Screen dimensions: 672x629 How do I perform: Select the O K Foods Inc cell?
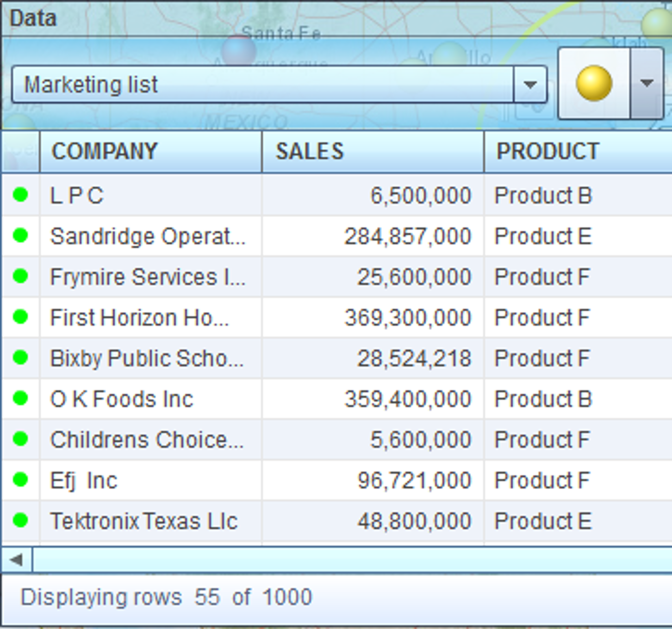tap(151, 399)
